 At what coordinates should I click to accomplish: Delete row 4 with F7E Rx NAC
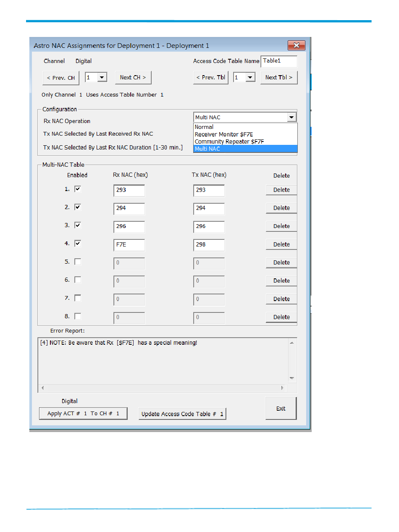(x=281, y=244)
